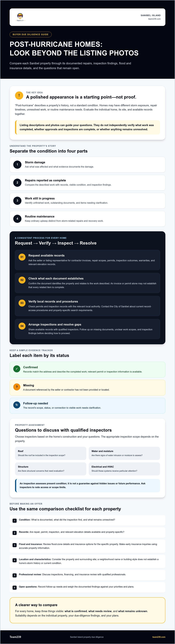Click the Electrical and HVAC card
The image size is (175, 644).
pos(124,469)
